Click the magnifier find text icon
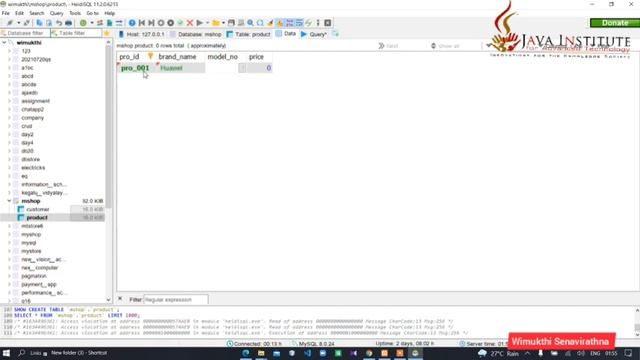 tap(250, 23)
